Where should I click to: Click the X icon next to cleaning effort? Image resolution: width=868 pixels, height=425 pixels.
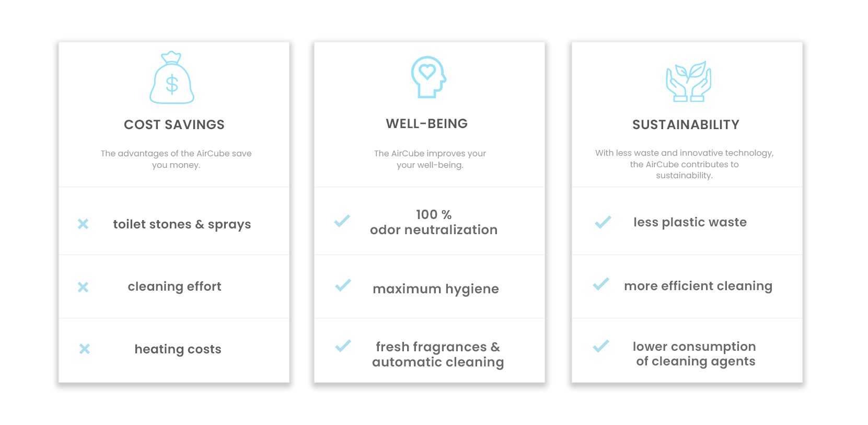(83, 287)
